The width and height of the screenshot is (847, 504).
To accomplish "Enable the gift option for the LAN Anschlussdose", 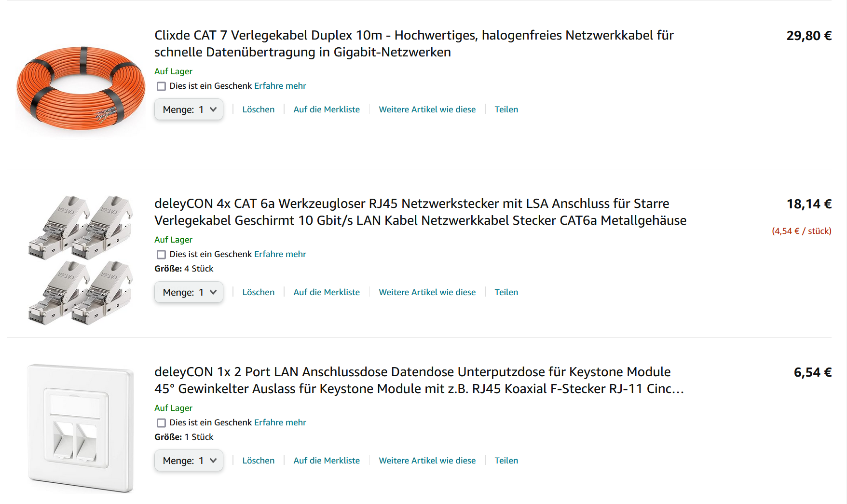I will pos(161,423).
